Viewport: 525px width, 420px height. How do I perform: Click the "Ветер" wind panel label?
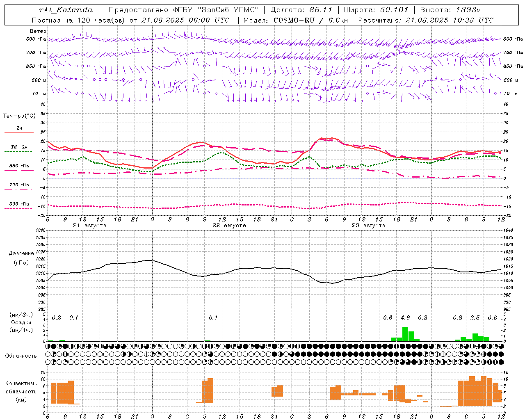coord(38,31)
